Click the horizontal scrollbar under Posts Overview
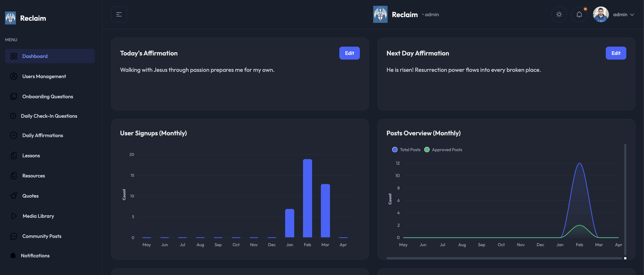 point(504,258)
